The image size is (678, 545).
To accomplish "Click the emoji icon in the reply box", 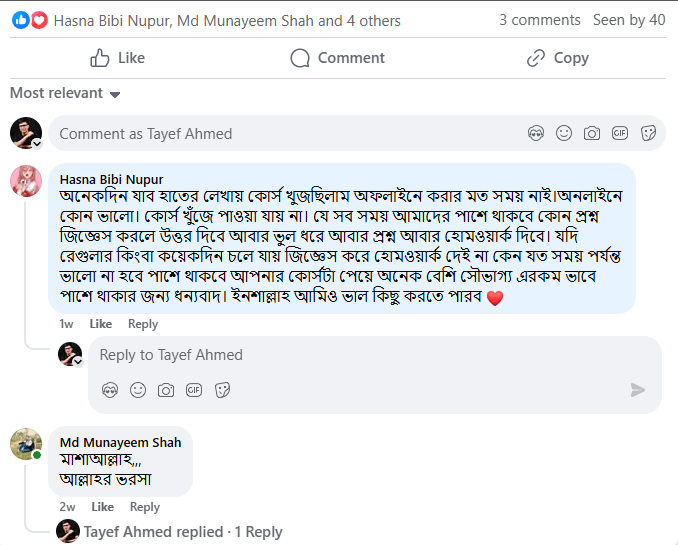I will tap(138, 390).
